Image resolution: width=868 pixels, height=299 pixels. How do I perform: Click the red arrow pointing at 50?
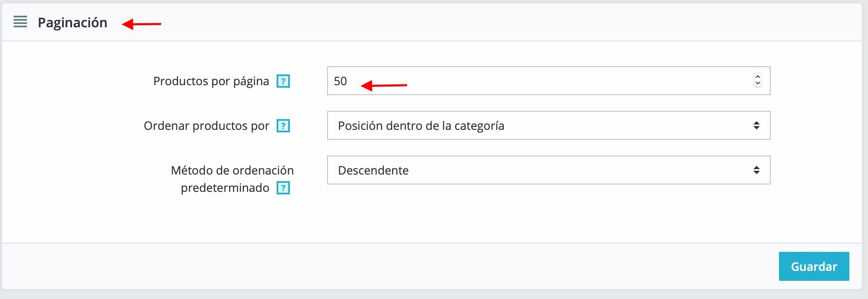384,86
